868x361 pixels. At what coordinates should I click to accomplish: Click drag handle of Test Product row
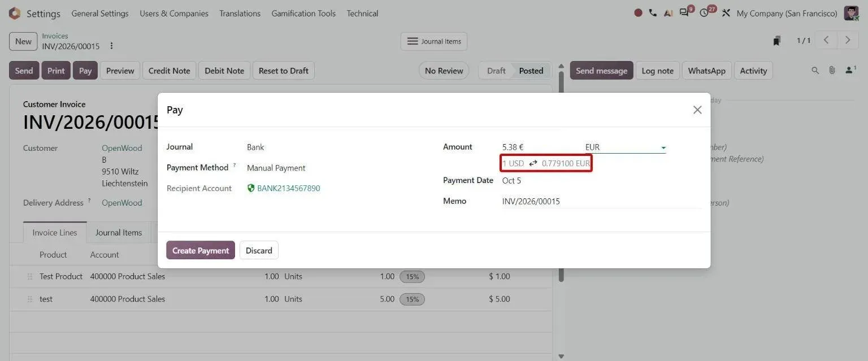click(x=29, y=276)
